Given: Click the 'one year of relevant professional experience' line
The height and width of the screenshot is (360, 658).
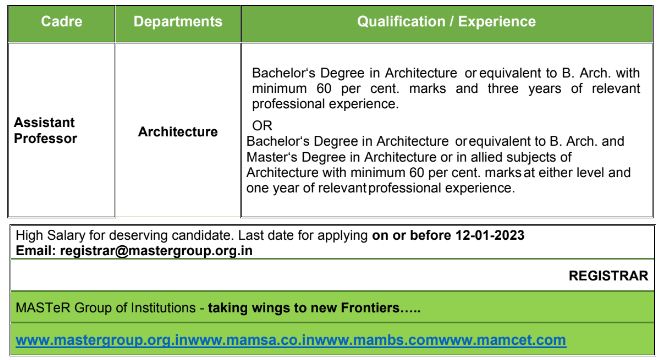Looking at the screenshot, I should click(x=380, y=188).
